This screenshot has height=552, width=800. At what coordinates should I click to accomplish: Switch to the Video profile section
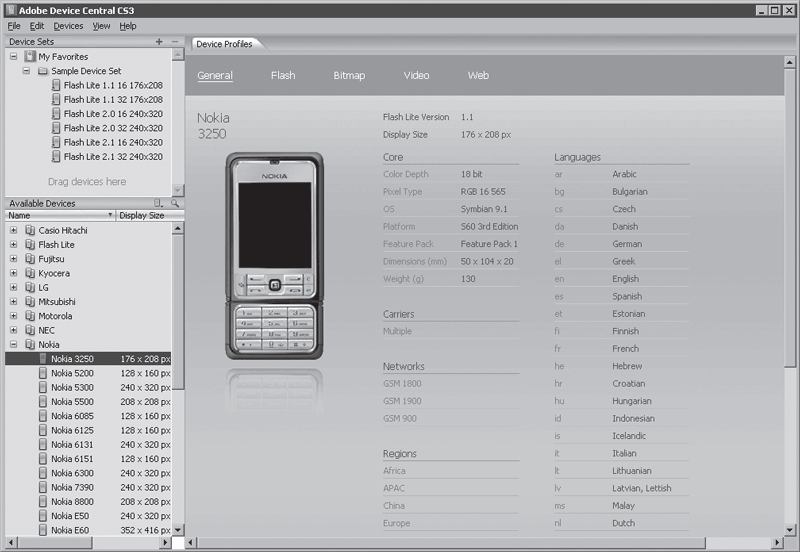click(416, 76)
